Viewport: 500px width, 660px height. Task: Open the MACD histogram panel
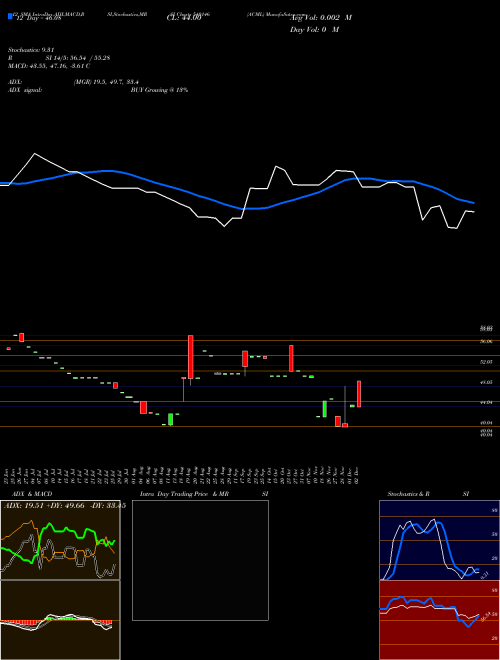pyautogui.click(x=60, y=620)
